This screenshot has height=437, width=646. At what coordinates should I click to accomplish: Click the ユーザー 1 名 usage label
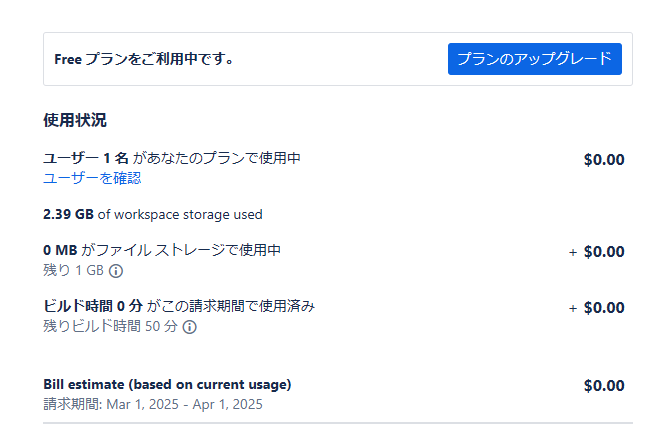85,158
